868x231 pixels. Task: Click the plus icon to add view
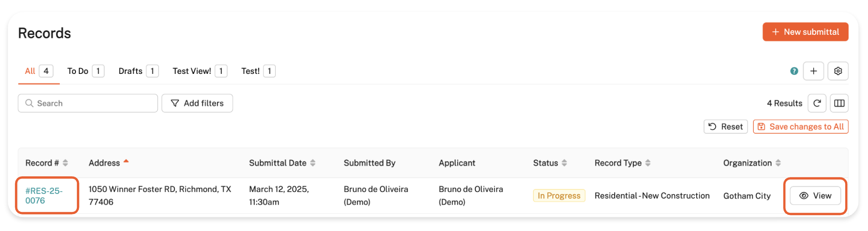click(x=813, y=71)
